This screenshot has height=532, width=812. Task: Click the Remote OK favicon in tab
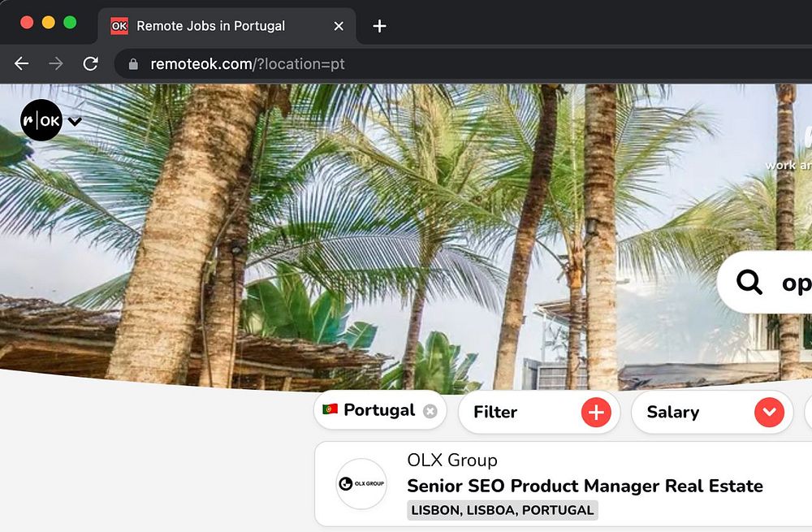pyautogui.click(x=119, y=26)
